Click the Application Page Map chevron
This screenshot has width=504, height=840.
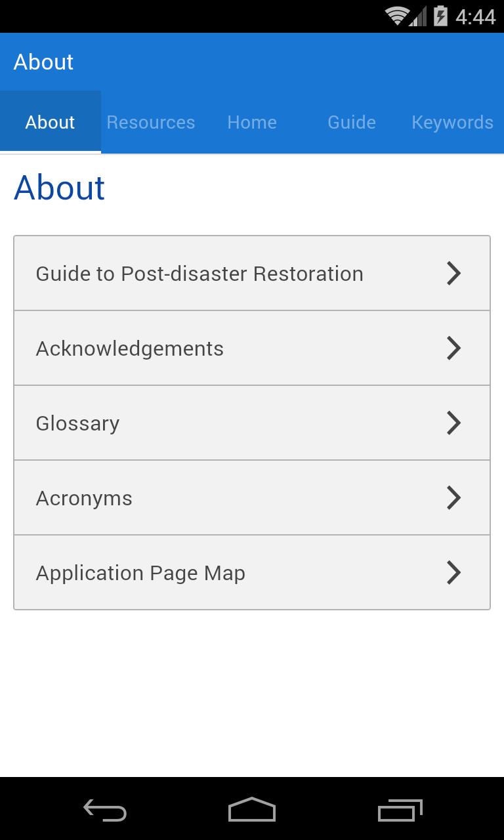click(x=453, y=572)
